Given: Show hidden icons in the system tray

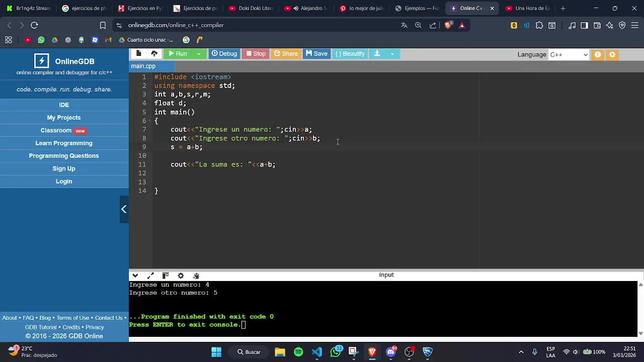Looking at the screenshot, I should (521, 352).
